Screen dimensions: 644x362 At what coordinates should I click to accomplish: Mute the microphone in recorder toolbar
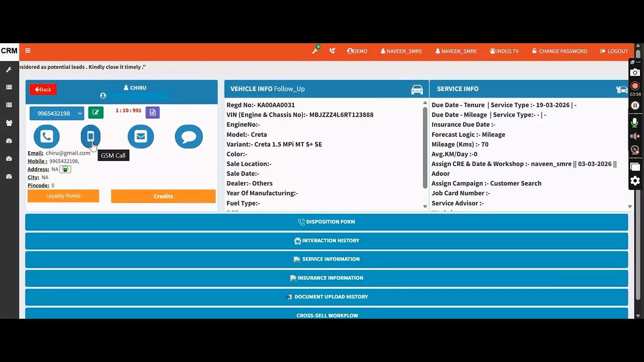pyautogui.click(x=635, y=122)
